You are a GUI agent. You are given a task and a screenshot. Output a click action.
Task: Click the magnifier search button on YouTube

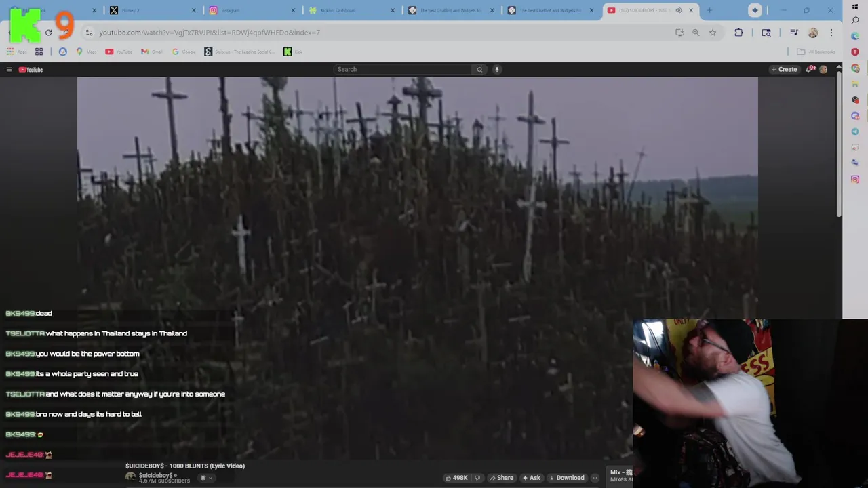click(479, 69)
